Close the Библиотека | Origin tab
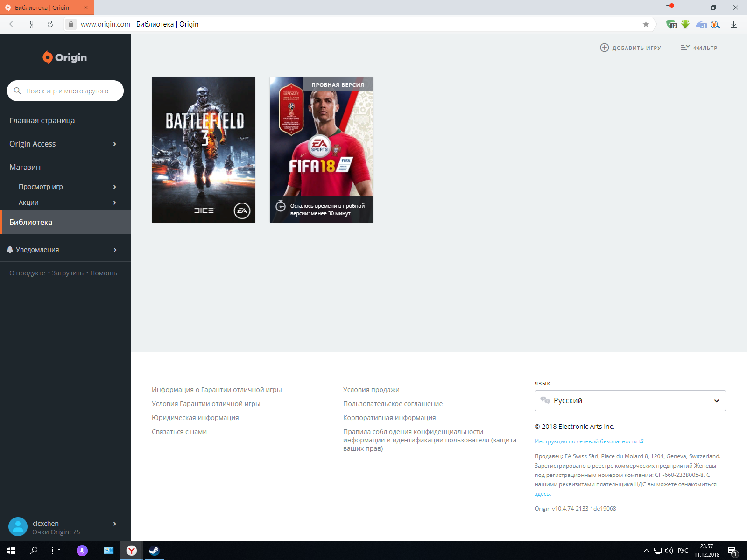 tap(85, 7)
